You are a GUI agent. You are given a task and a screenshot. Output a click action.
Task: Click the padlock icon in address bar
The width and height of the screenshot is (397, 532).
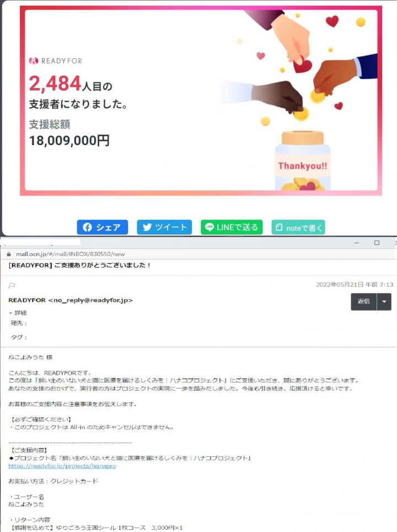coord(9,254)
